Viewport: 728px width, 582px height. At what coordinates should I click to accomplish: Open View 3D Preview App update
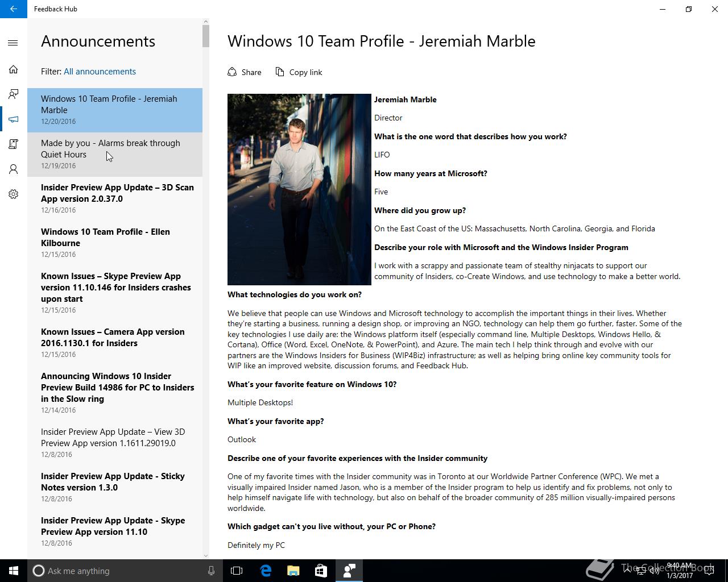coord(115,443)
